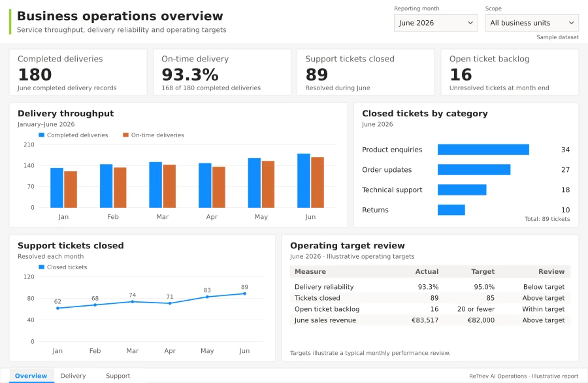The height and width of the screenshot is (383, 588).
Task: Click the Returns bar
Action: point(451,210)
